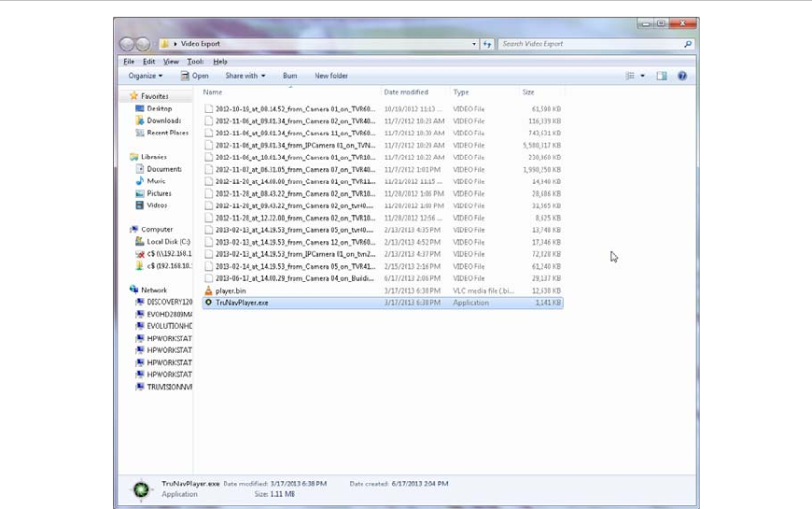Image resolution: width=812 pixels, height=509 pixels.
Task: Click the details pane Date modified value
Action: click(x=299, y=484)
